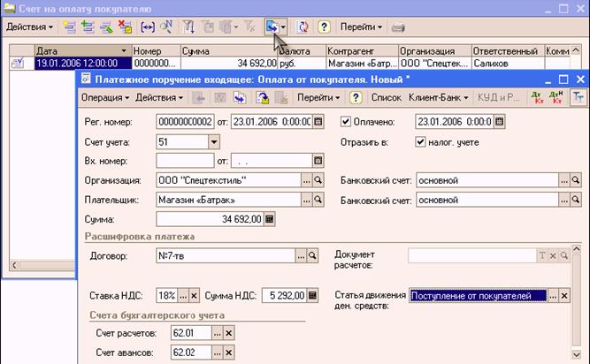Click magnifier icon next to Плательщик field

(318, 200)
